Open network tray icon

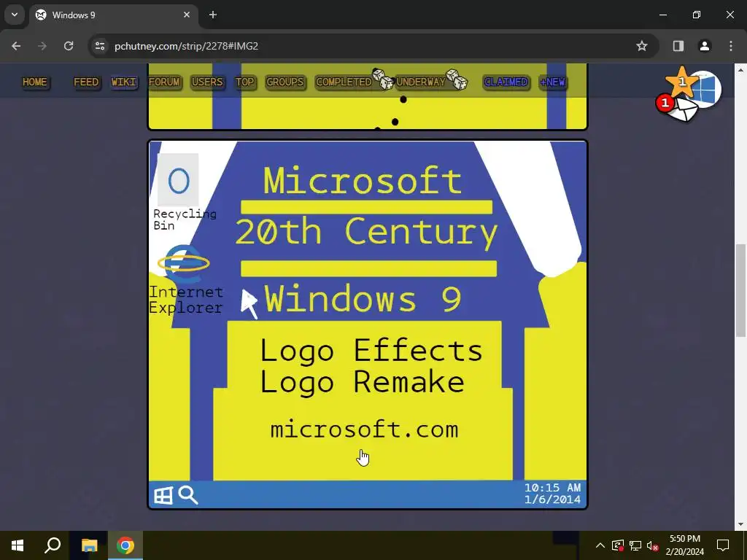click(635, 545)
